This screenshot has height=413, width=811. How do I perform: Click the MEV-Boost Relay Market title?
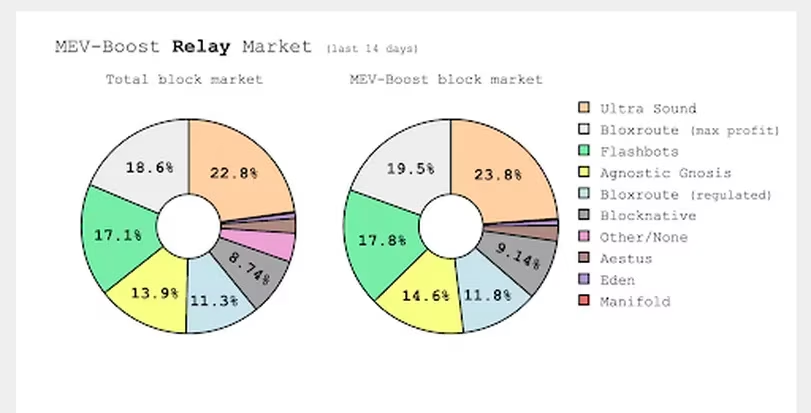tap(184, 45)
